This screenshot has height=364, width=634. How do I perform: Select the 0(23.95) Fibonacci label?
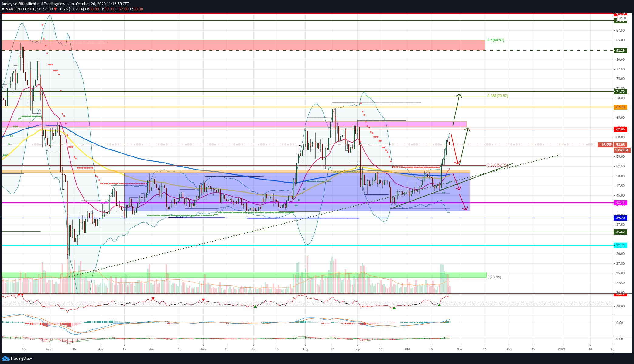[494, 277]
